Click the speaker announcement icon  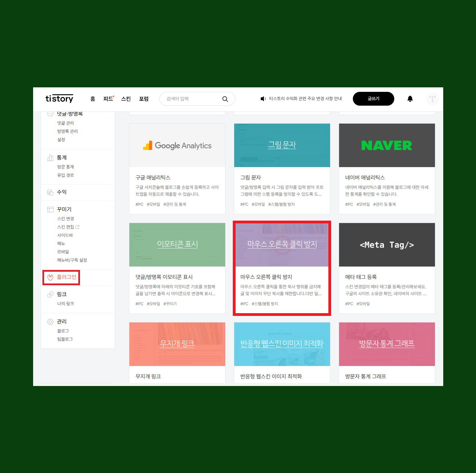point(263,99)
